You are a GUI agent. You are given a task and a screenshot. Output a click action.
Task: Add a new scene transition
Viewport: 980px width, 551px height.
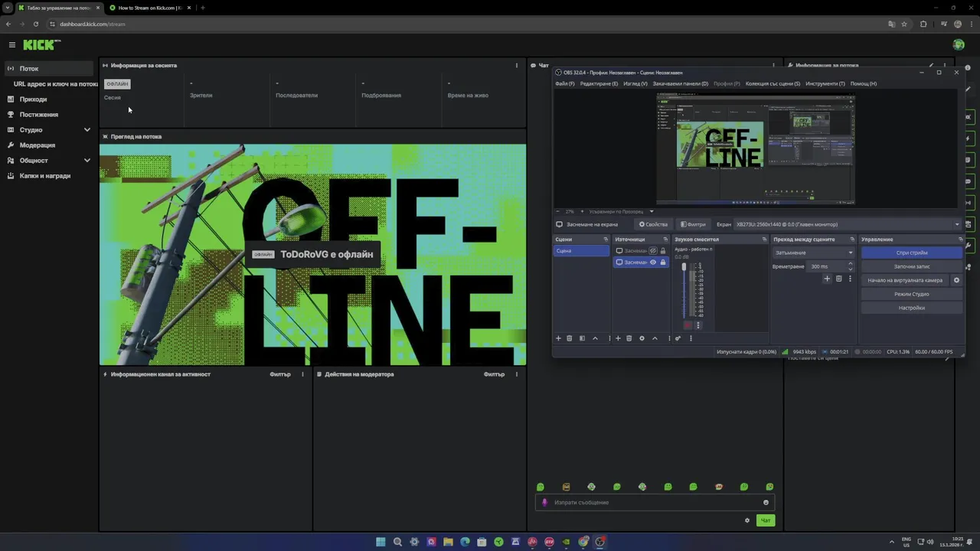tap(827, 279)
